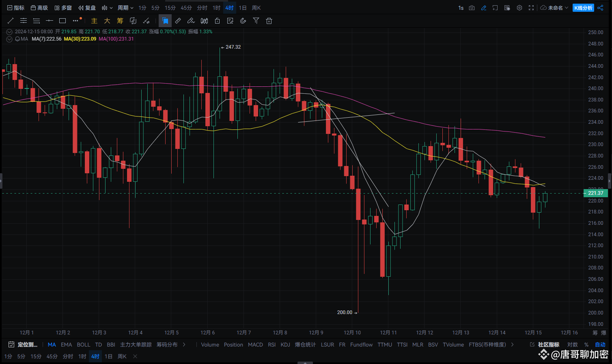Toggle the drawing lock icon
Viewport: 612px width, 364px height.
click(x=217, y=21)
